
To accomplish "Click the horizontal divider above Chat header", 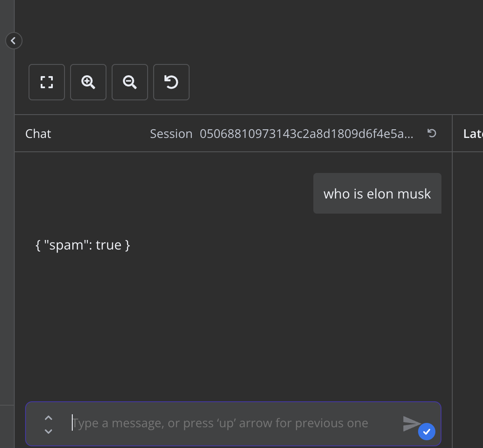I will (x=248, y=115).
